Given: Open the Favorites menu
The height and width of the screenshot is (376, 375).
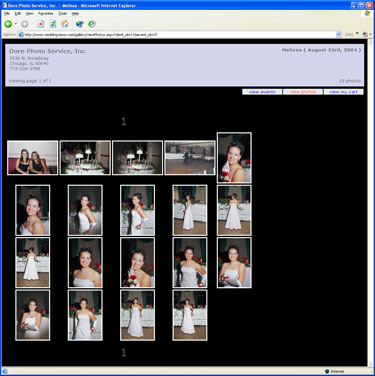Looking at the screenshot, I should pos(46,14).
